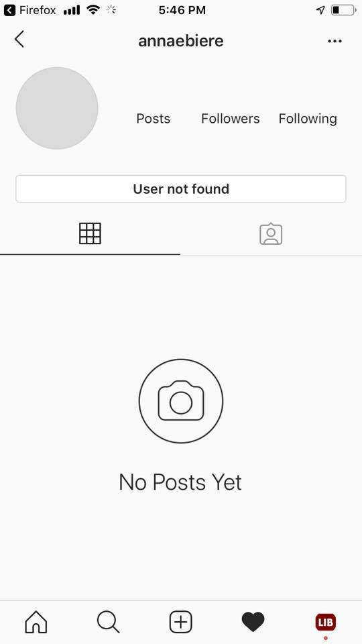This screenshot has width=362, height=644.
Task: Create new post with plus icon
Action: [181, 622]
